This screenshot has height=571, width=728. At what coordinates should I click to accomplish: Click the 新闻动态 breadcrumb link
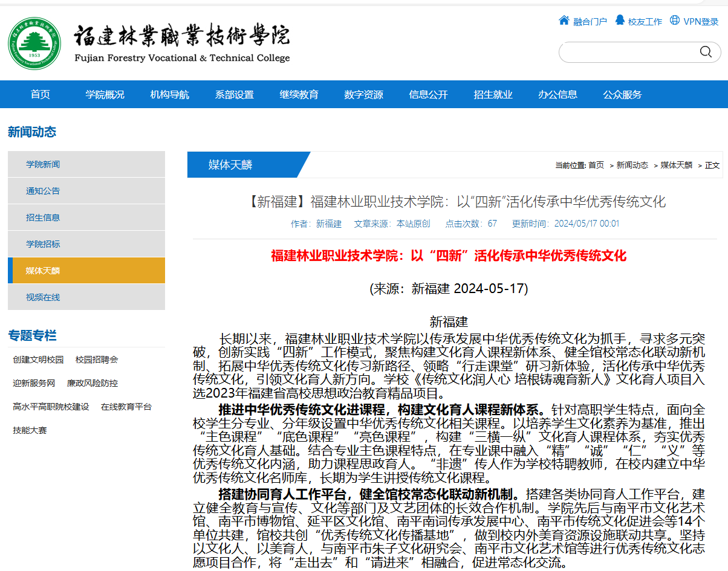(632, 165)
